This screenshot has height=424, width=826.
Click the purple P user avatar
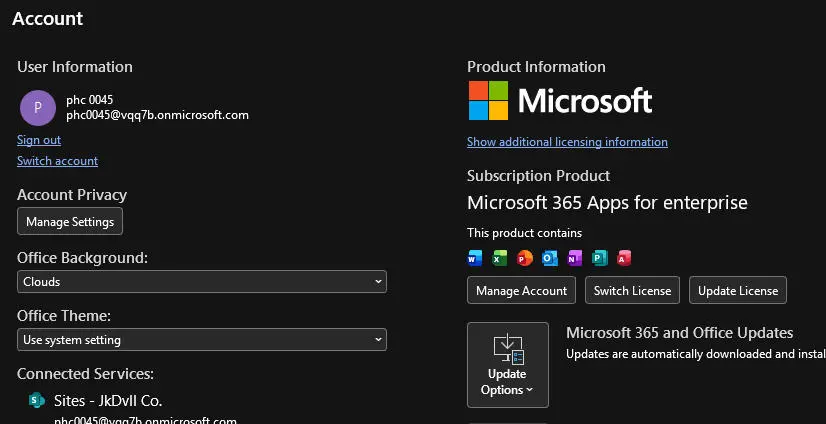38,107
